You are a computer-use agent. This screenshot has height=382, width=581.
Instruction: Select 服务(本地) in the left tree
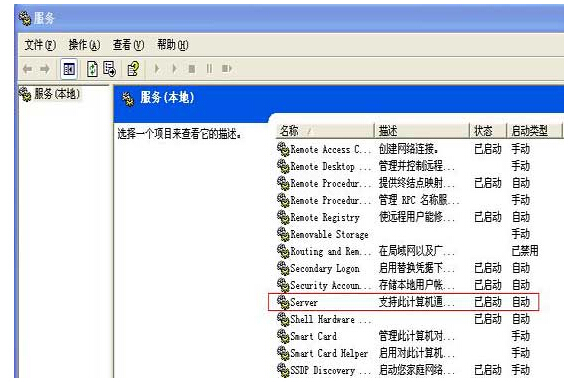[x=57, y=94]
